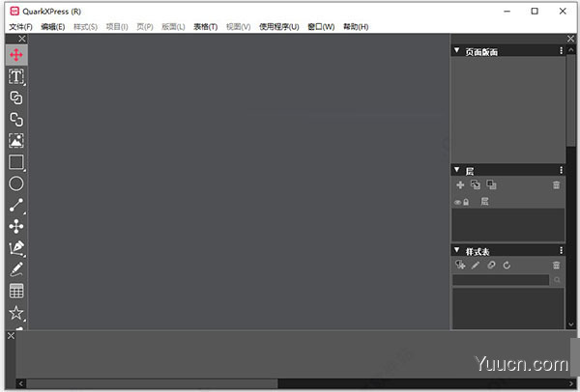This screenshot has height=392, width=580.
Task: Select the text Unlinking tool
Action: click(16, 120)
